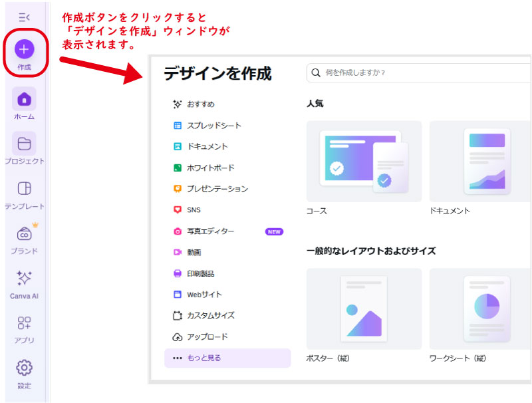This screenshot has height=403, width=532.
Task: Click the 作成 label under plus button
Action: [24, 67]
